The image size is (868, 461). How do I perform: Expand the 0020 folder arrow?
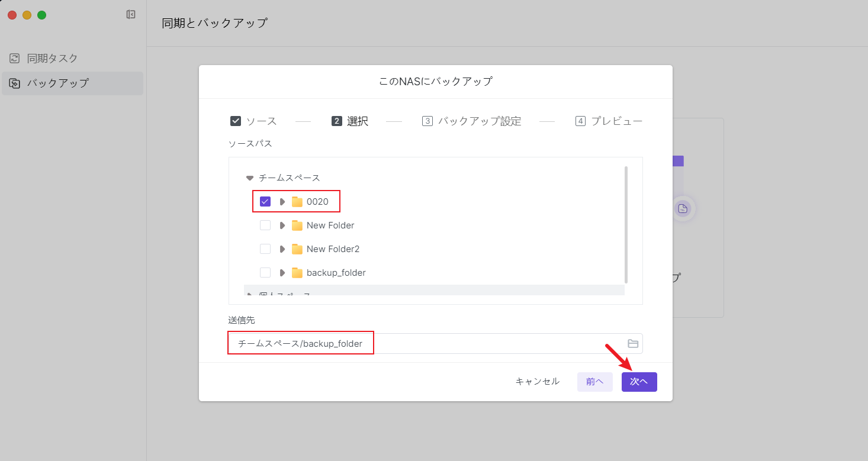click(282, 202)
